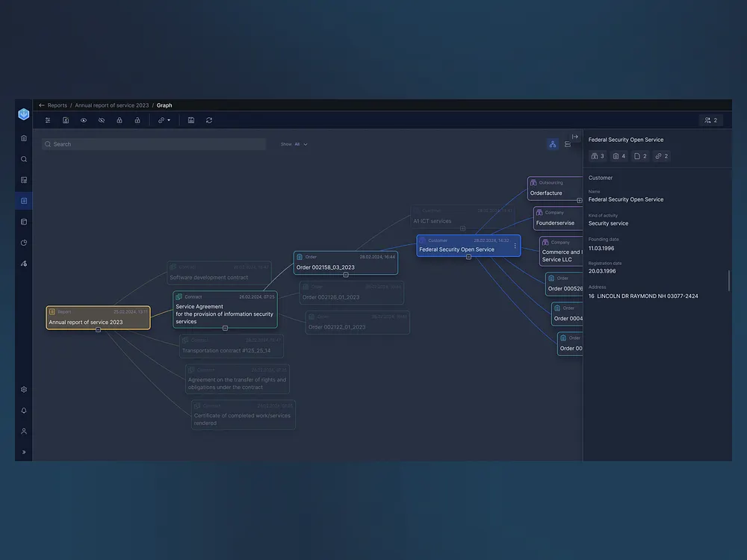Lock node positions with the padlock icon

[x=119, y=120]
